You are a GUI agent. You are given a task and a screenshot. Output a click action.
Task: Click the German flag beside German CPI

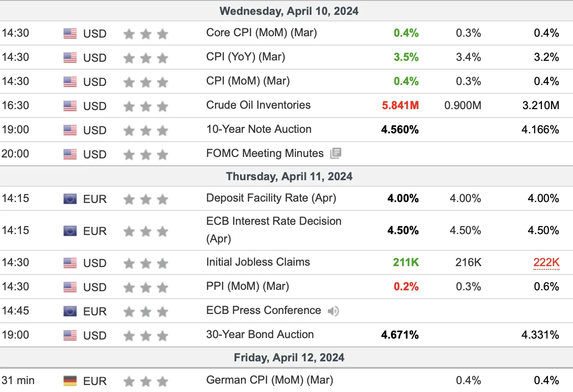[70, 381]
